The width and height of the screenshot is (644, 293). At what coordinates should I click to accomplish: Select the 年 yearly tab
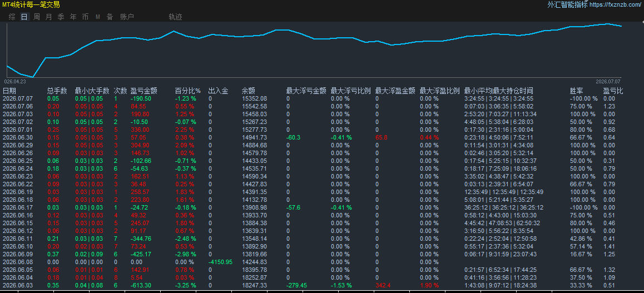(73, 17)
